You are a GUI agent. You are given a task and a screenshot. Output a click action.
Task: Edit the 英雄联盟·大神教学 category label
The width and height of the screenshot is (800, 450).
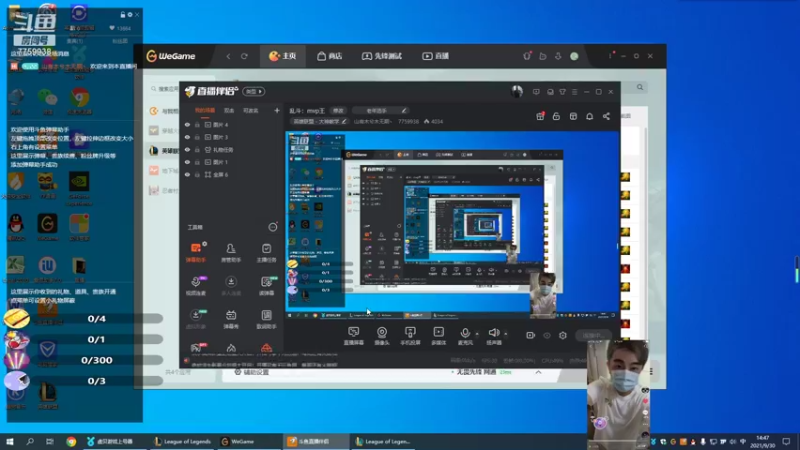pos(319,121)
